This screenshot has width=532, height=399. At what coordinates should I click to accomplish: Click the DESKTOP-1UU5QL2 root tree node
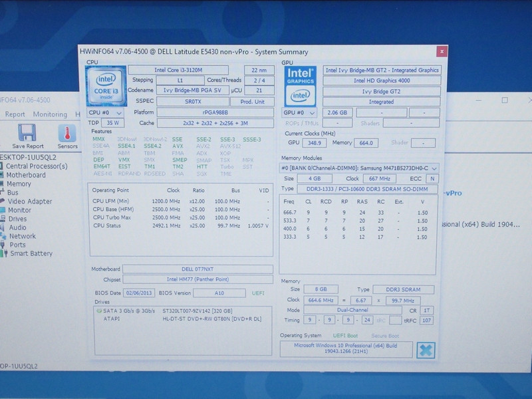[28, 158]
